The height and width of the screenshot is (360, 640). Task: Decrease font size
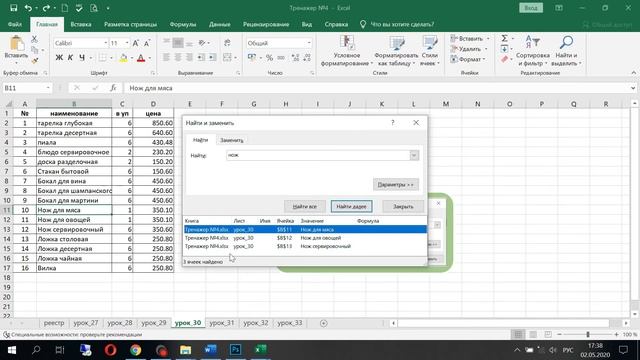147,43
